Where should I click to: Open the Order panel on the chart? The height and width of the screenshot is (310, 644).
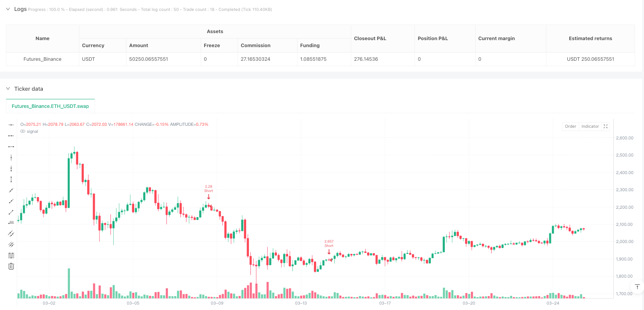click(x=570, y=126)
